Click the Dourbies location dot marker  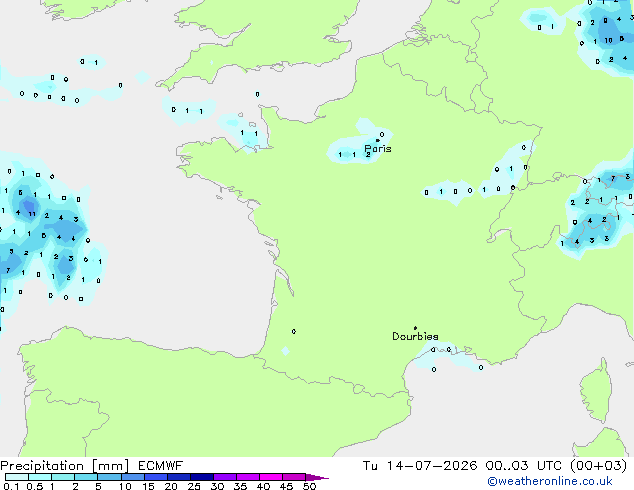point(415,328)
